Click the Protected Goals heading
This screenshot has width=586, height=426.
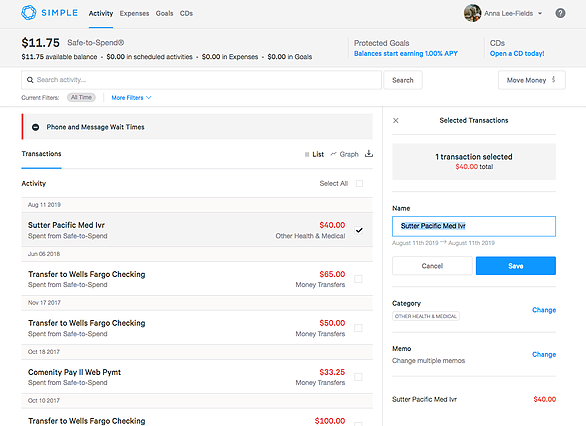(382, 43)
